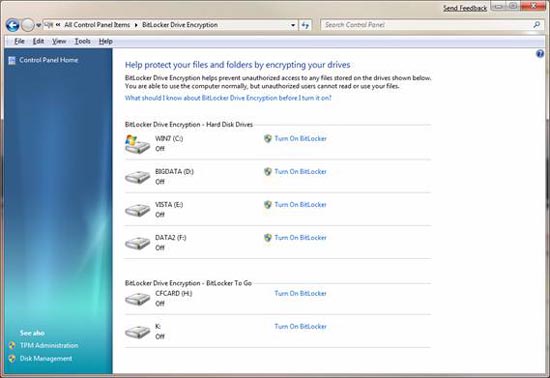
Task: Turn On BitLocker for WIN7 (C:)
Action: 301,139
